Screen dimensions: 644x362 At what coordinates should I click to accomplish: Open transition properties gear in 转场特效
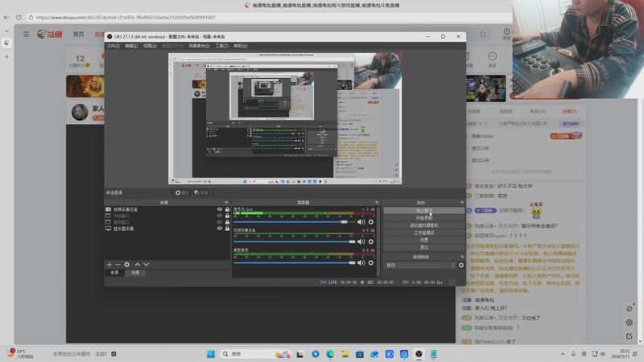click(461, 265)
